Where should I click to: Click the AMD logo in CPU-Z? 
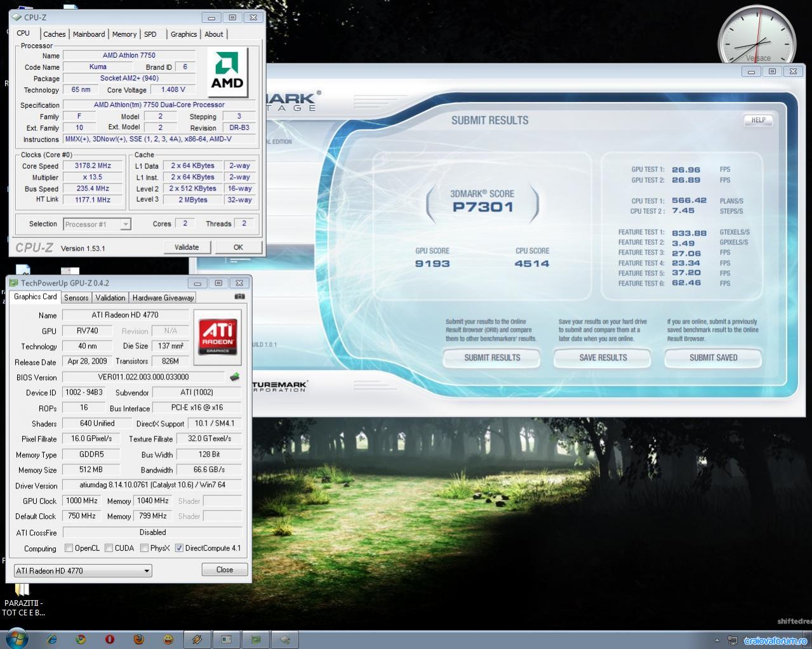(x=227, y=72)
